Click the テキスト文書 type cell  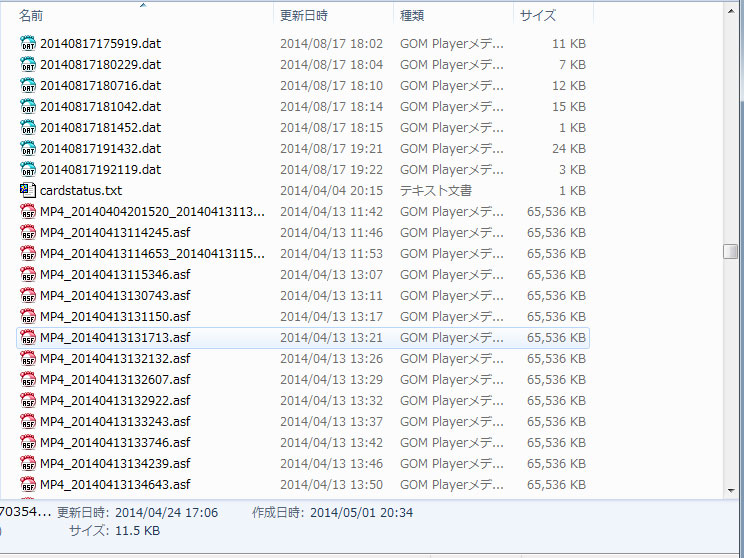pos(436,190)
